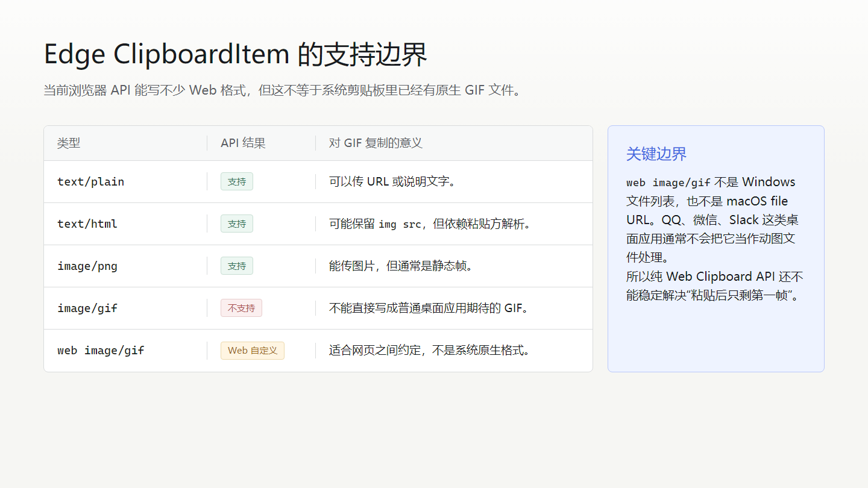Click the "对 GIF 复制的意义" column header

[376, 143]
